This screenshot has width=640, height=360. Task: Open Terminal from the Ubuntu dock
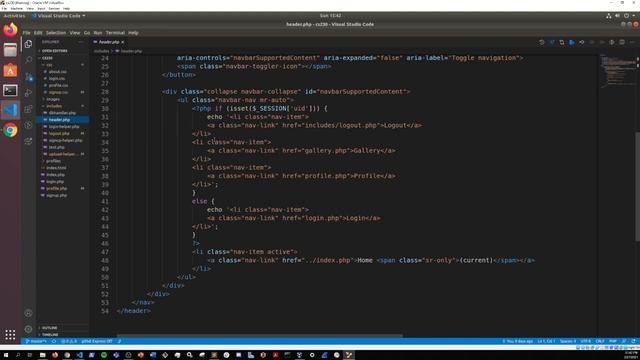pyautogui.click(x=10, y=90)
